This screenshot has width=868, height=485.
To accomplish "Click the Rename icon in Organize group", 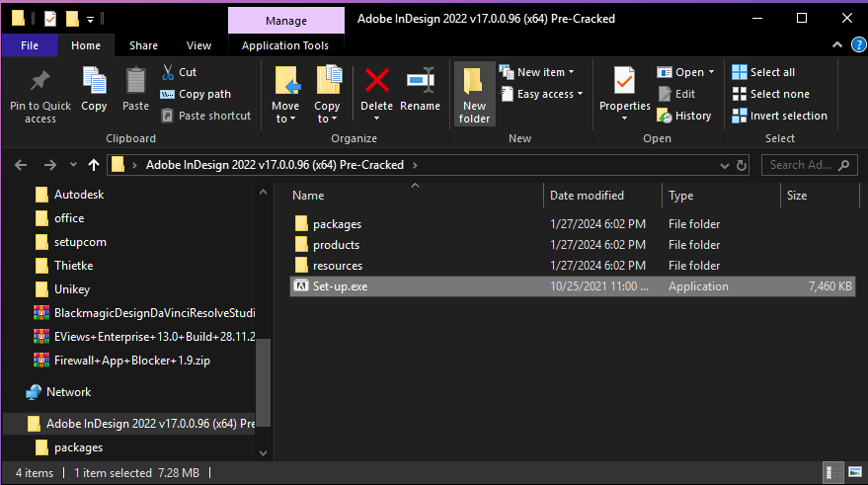I will pyautogui.click(x=421, y=83).
